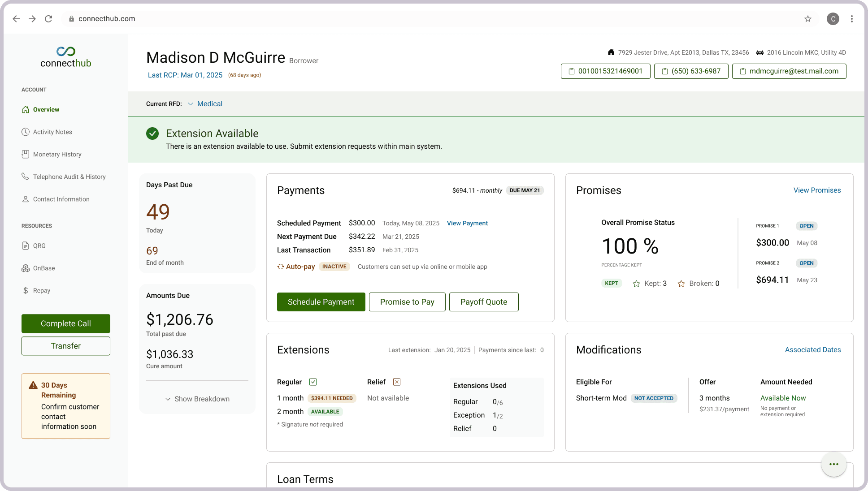Click the Auto-pay refresh icon
The image size is (868, 491).
tap(281, 267)
